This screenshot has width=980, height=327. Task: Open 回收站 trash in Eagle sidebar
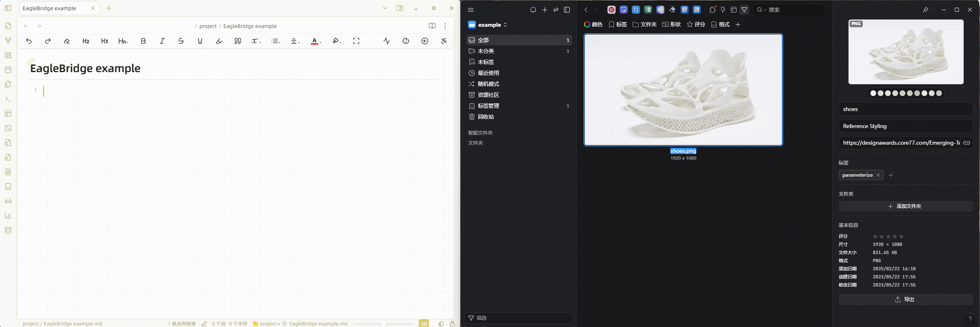click(519, 117)
